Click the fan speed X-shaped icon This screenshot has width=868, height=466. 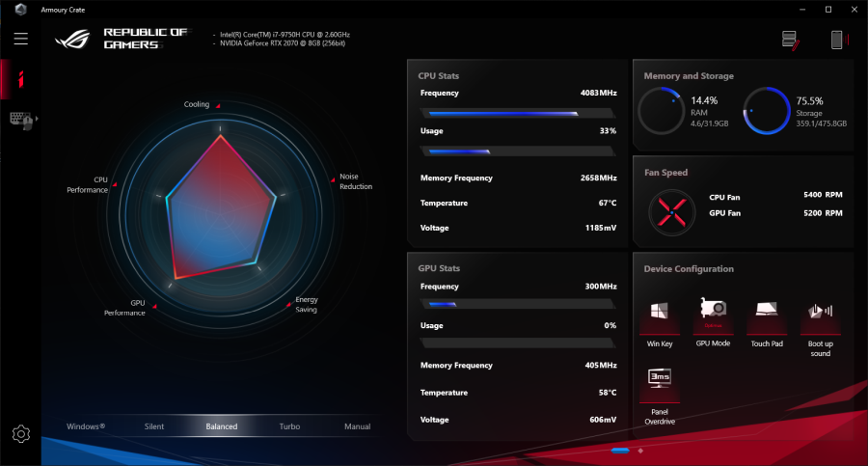click(671, 213)
